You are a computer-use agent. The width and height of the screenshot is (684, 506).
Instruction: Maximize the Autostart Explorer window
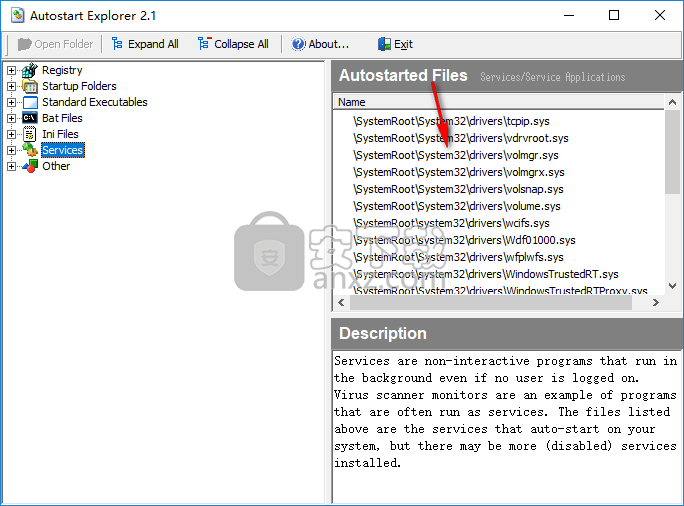pyautogui.click(x=614, y=15)
